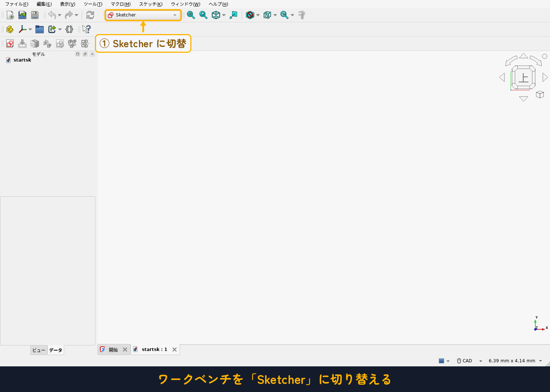550x392 pixels.
Task: Save the document with floppy icon
Action: pos(35,15)
